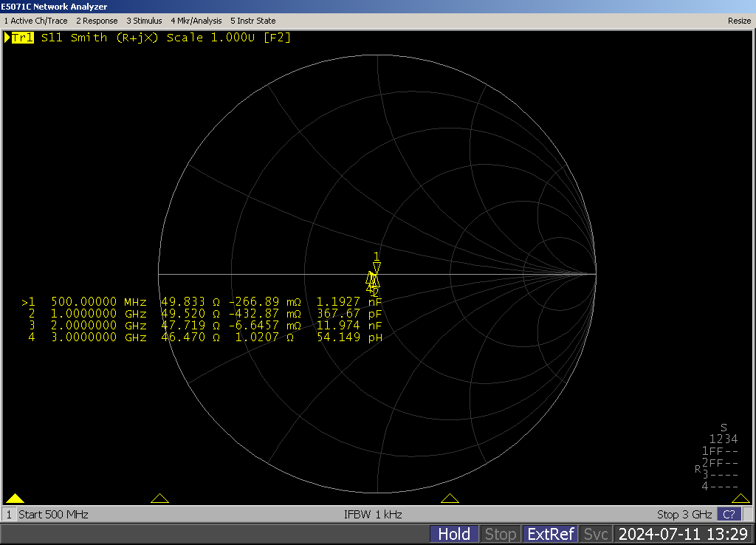The height and width of the screenshot is (545, 756).
Task: Click the channel 1 number box
Action: tap(9, 514)
